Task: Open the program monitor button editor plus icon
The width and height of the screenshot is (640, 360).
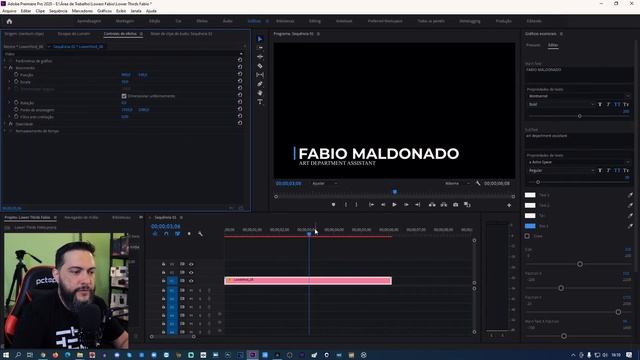Action: coord(509,205)
